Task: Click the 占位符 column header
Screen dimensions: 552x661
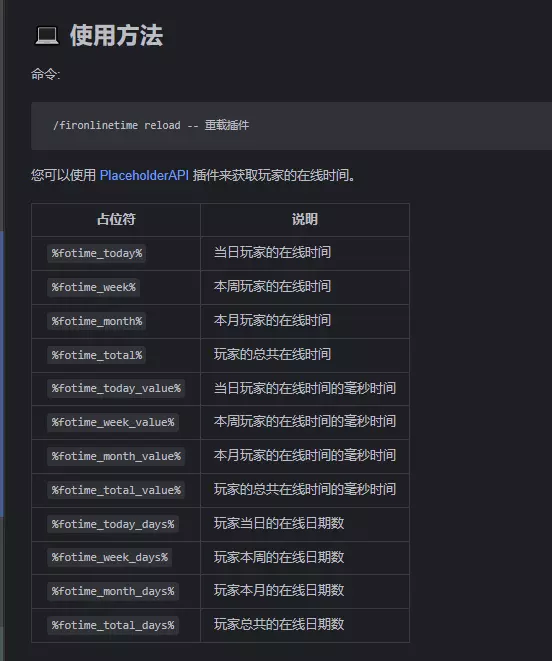Action: point(116,219)
